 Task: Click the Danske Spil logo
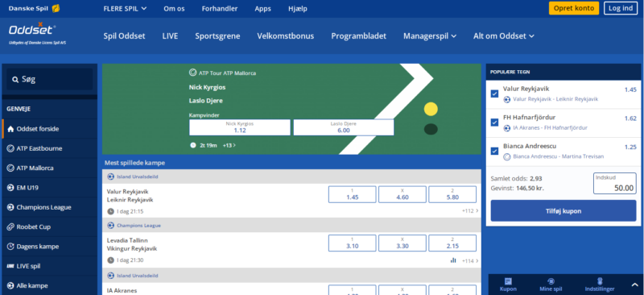[34, 8]
